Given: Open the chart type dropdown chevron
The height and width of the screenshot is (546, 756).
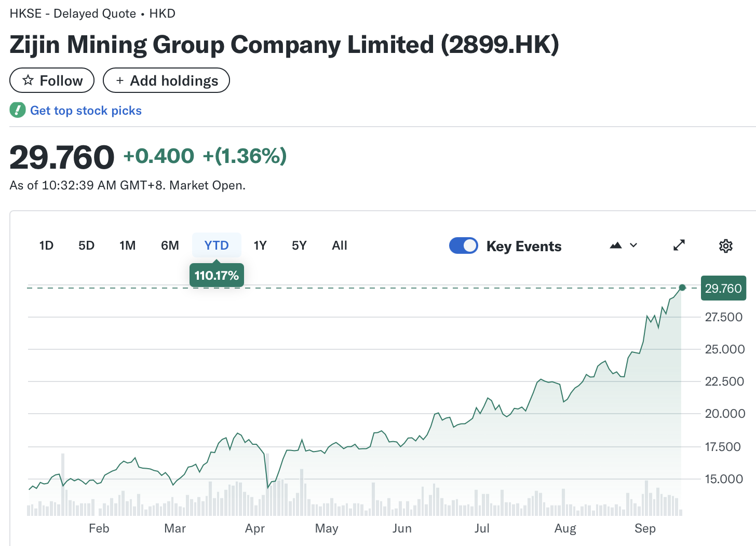Looking at the screenshot, I should pyautogui.click(x=633, y=245).
